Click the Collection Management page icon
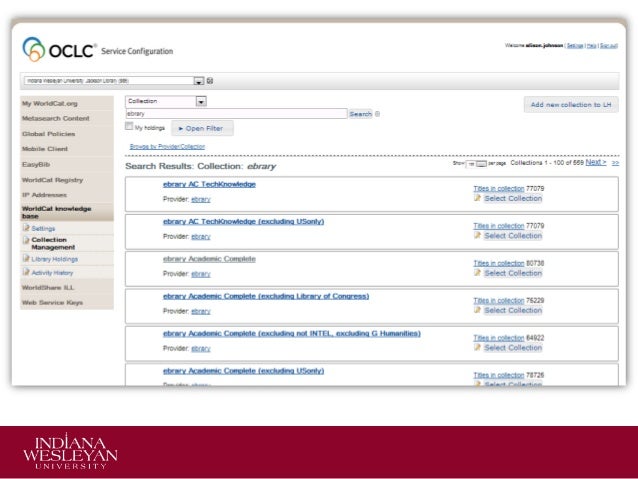Viewport: 638px width, 479px height. pos(26,240)
